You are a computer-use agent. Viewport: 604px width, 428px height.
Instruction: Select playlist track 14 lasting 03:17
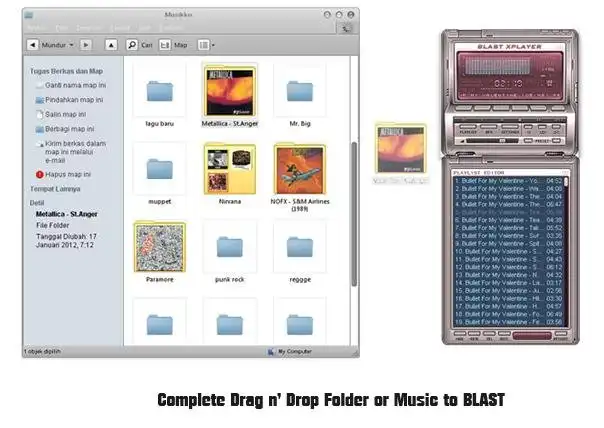click(508, 283)
